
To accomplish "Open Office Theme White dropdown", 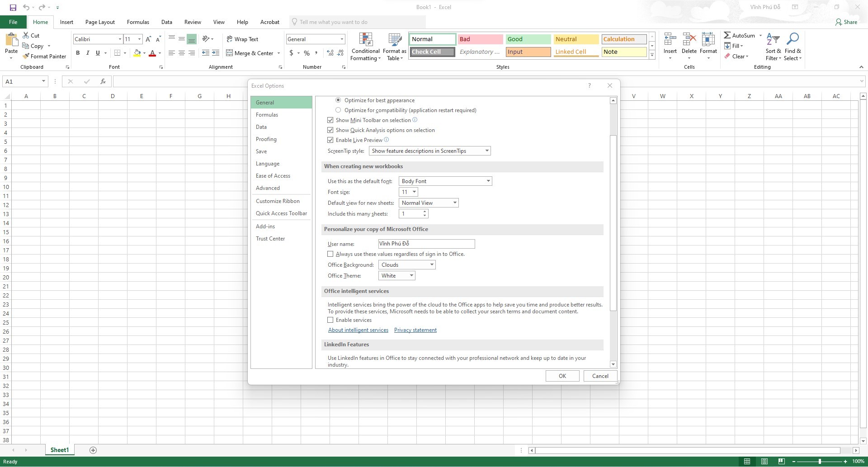I will pos(397,276).
